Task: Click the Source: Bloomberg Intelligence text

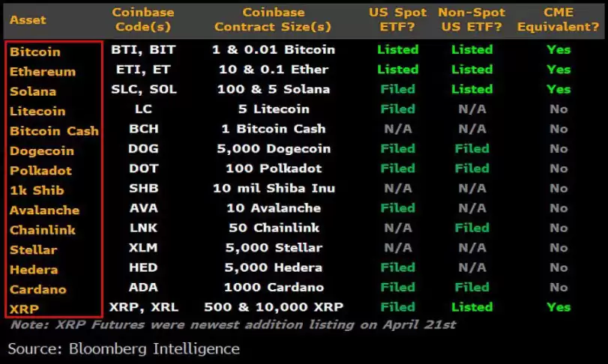Action: [124, 348]
